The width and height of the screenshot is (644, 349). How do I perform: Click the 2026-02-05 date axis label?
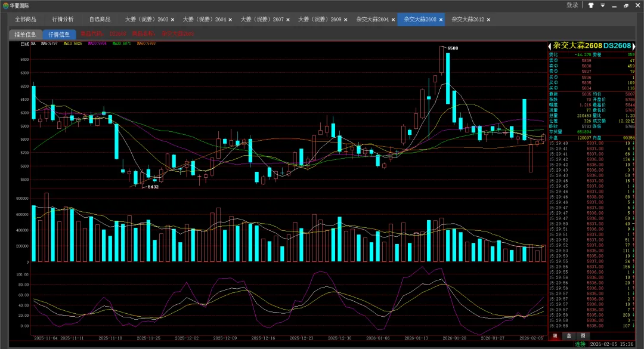pos(531,338)
